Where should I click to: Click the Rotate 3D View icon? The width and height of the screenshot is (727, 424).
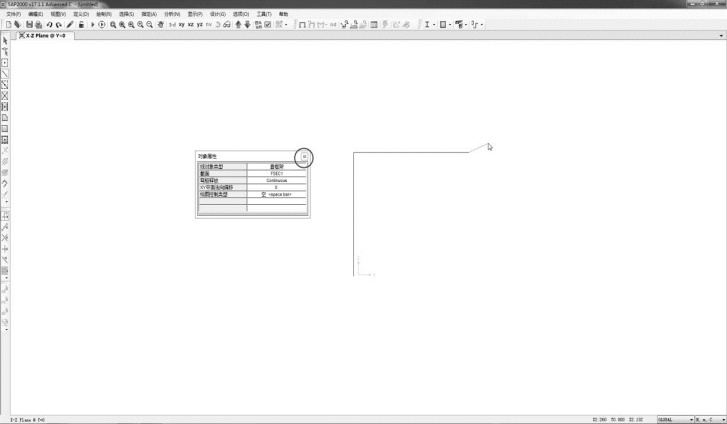click(217, 25)
